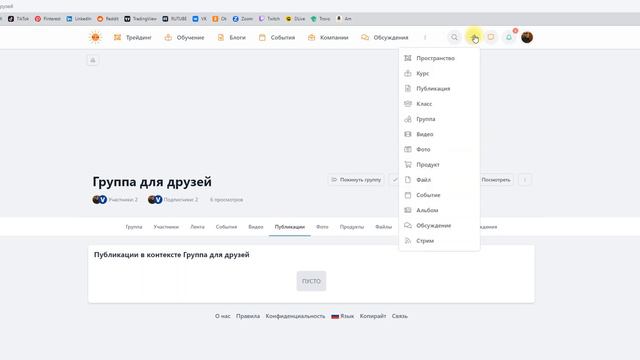This screenshot has width=640, height=360.
Task: Open the user profile avatar
Action: [x=527, y=38]
